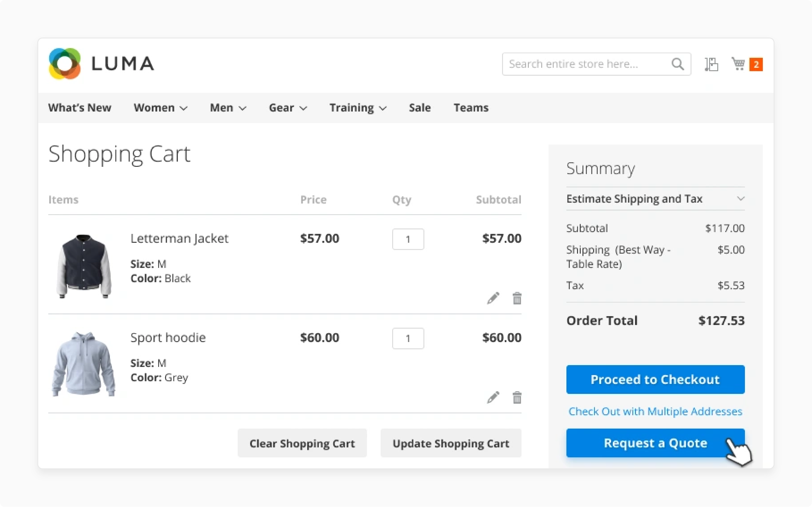This screenshot has width=812, height=507.
Task: Click the Sport hoodie Size: M text
Action: 148,363
